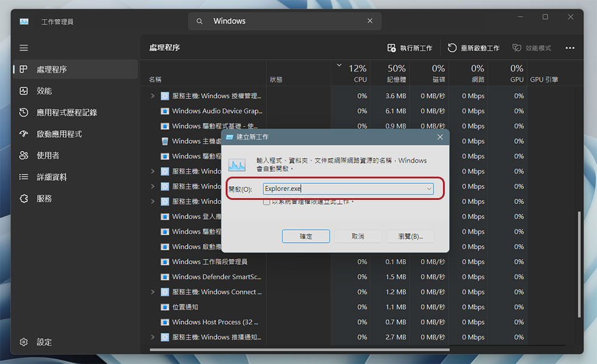
Task: Click the vertical scrollbar of process list
Action: click(x=579, y=264)
